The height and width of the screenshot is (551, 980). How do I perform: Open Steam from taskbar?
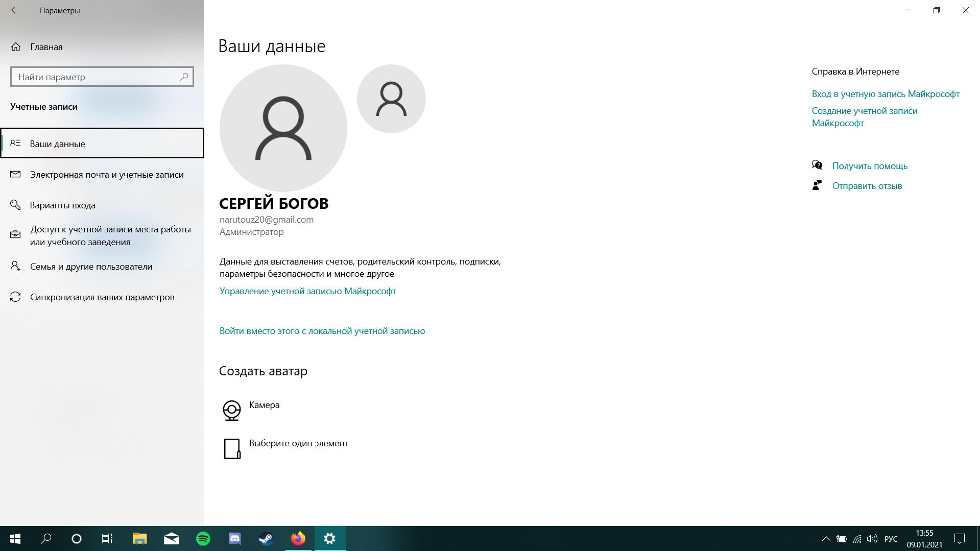click(x=266, y=539)
